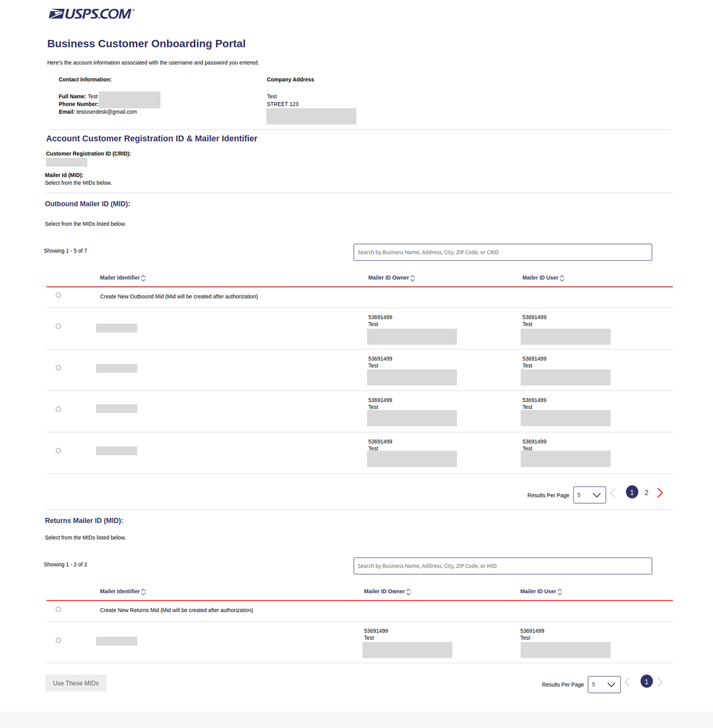Viewport: 713px width, 728px height.
Task: Select Create New Outbound Mid radio button
Action: [x=58, y=295]
